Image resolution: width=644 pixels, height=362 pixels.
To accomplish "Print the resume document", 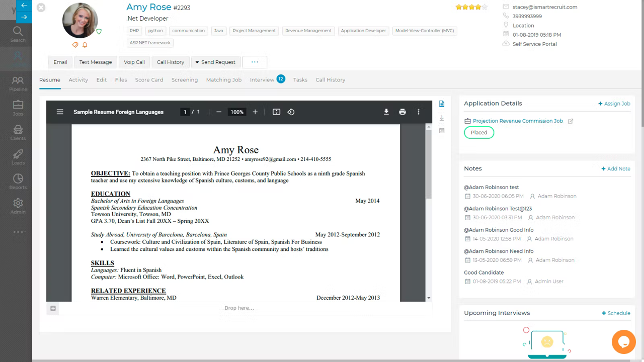I will pos(402,112).
